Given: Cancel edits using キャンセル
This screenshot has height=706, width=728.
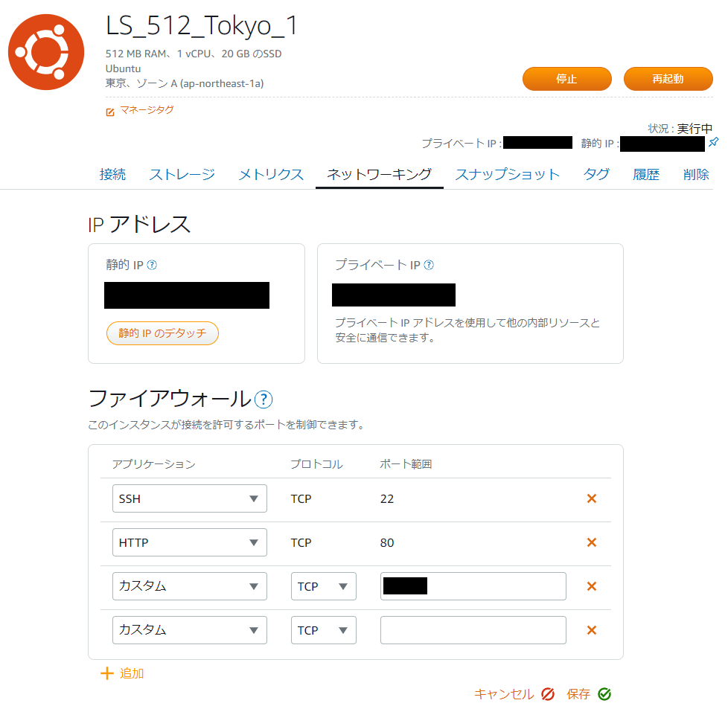Looking at the screenshot, I should (505, 693).
